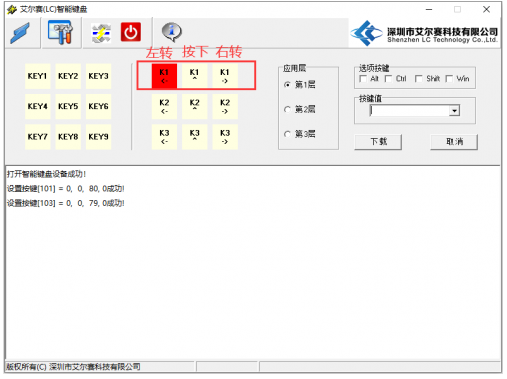Screen dimensions: 507x379
Task: Open the settings tools monitor icon
Action: (60, 32)
